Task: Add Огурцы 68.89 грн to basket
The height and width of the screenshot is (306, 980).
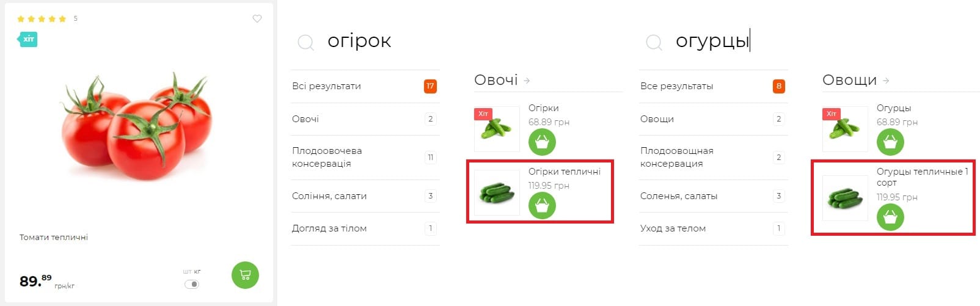Action: click(890, 142)
